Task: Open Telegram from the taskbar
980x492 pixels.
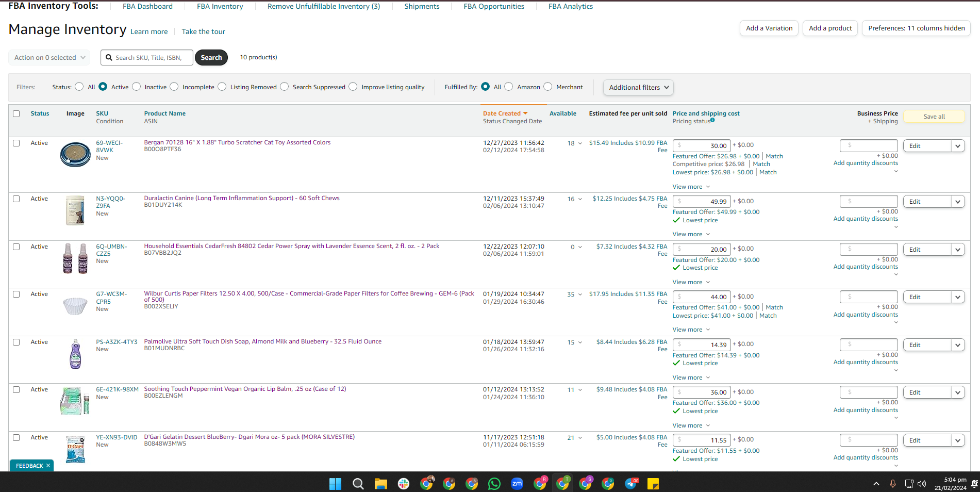Action: pyautogui.click(x=631, y=484)
